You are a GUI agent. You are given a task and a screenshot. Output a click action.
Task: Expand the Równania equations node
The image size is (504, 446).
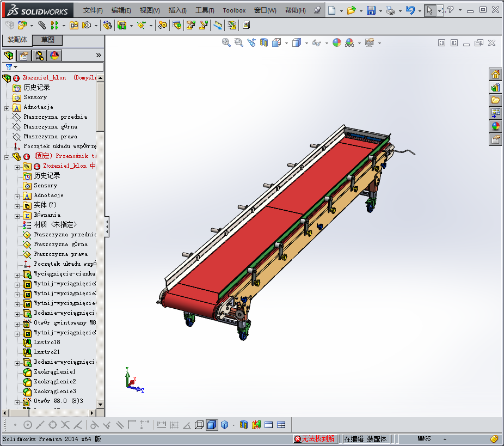(x=17, y=216)
